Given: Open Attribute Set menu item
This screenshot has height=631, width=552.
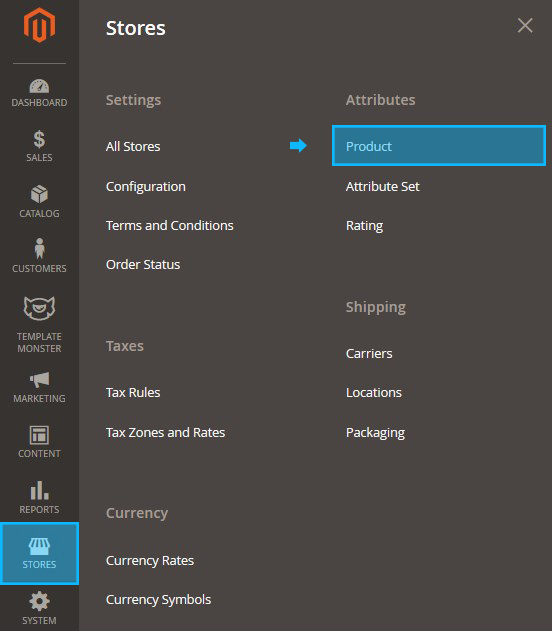Looking at the screenshot, I should pyautogui.click(x=382, y=186).
